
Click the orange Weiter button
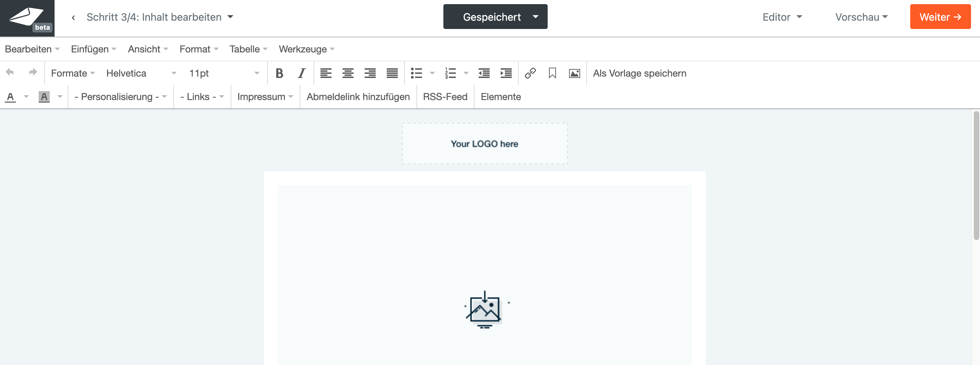(940, 17)
